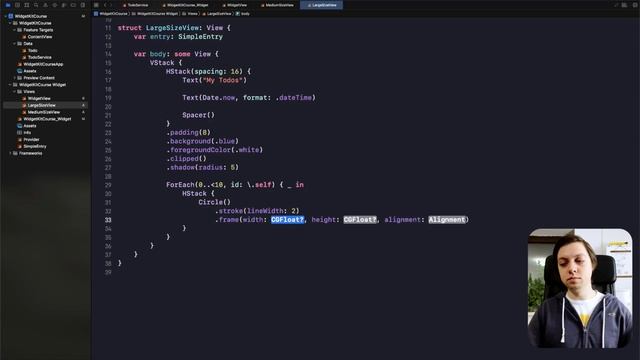The width and height of the screenshot is (640, 360).
Task: Open WidgetView file in navigator
Action: 39,99
